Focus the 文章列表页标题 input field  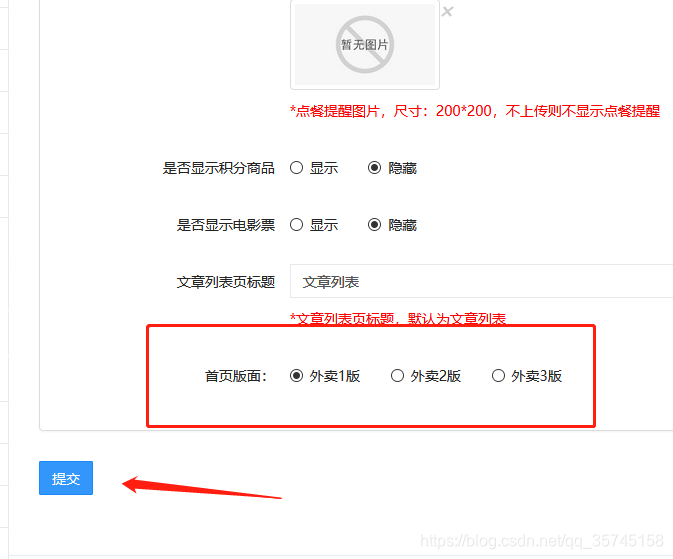coord(482,281)
